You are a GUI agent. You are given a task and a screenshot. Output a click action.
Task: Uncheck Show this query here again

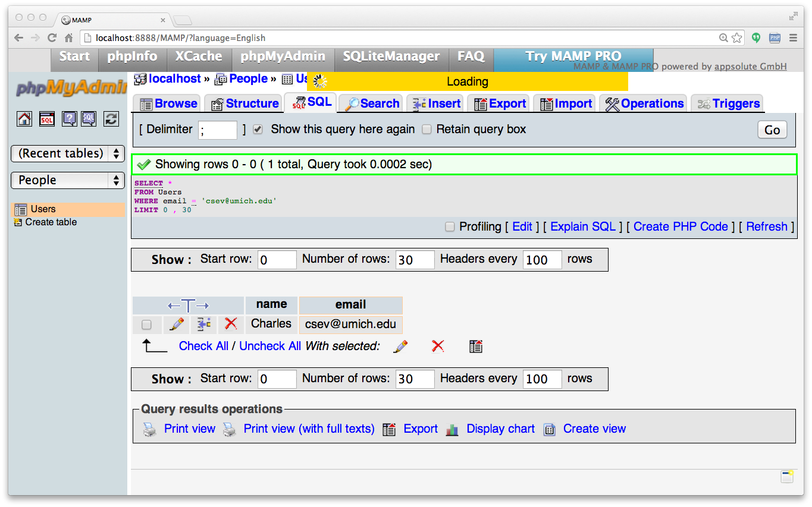click(x=258, y=130)
